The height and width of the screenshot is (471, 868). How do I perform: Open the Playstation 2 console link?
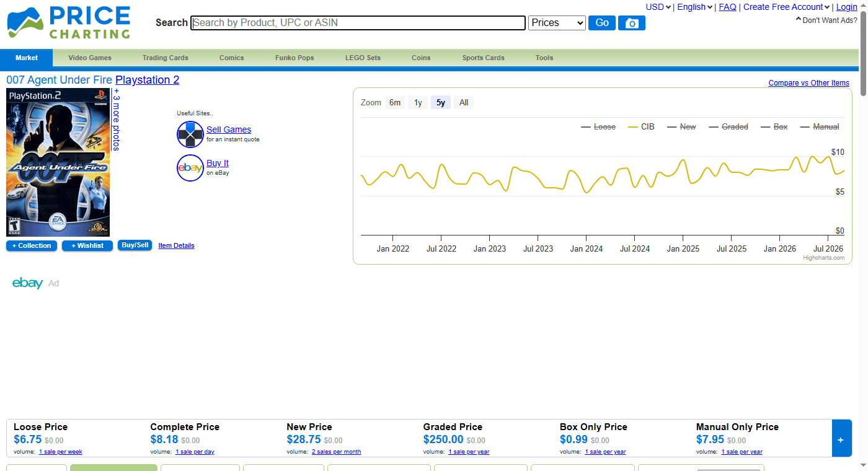pos(147,80)
